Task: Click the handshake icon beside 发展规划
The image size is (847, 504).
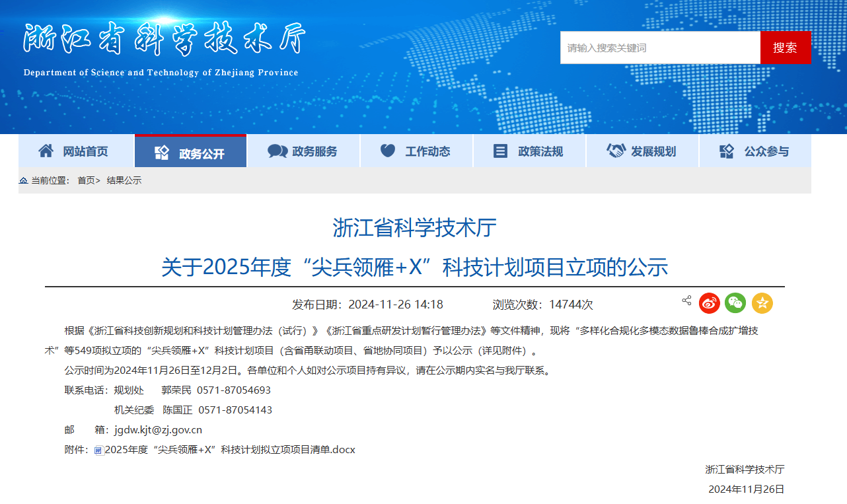Action: coord(616,151)
